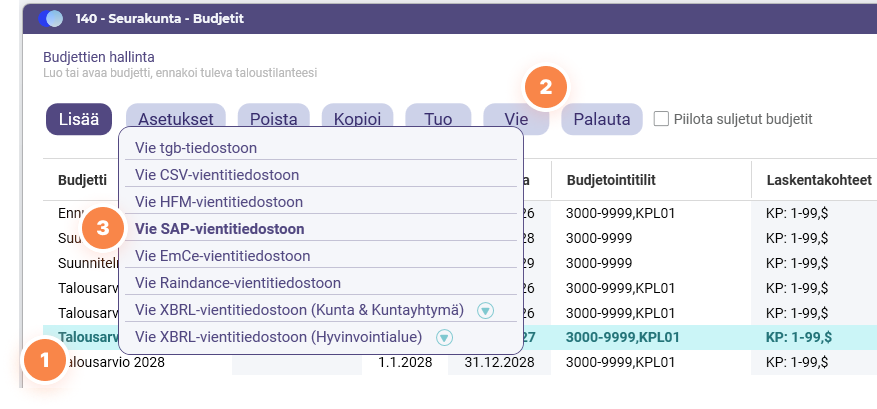Click the Lisää button

(x=79, y=119)
